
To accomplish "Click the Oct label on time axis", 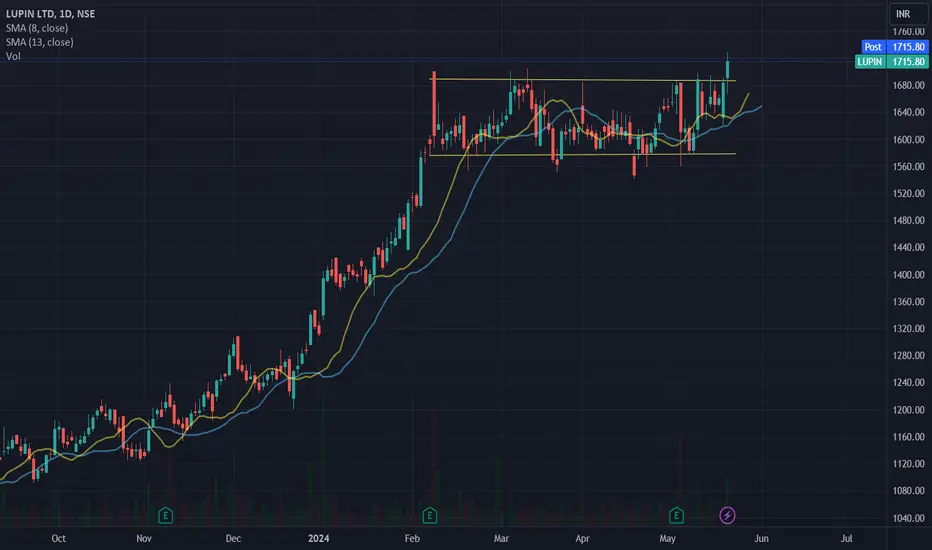I will click(x=58, y=538).
